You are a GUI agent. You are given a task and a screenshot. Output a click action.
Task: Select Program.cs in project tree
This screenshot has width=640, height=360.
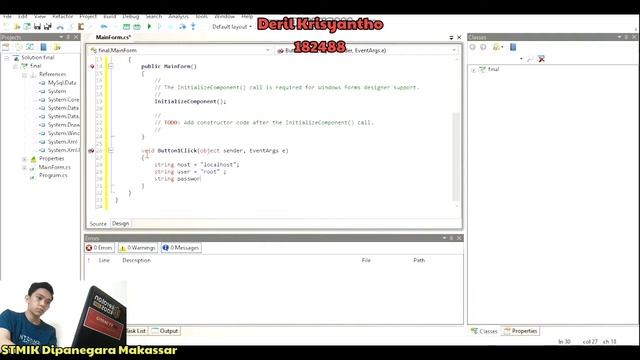click(53, 175)
